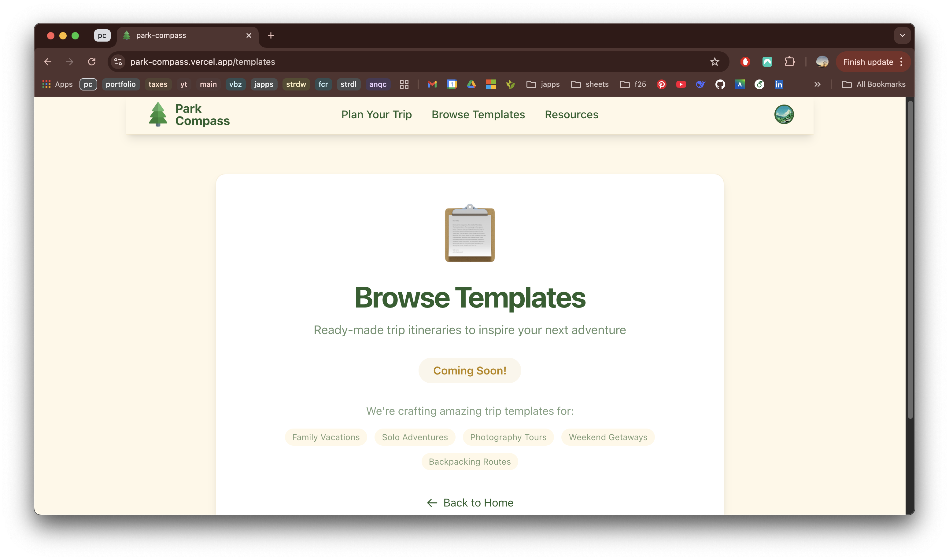Open the All Bookmarks folder
Screen dimensions: 949x560
(873, 84)
